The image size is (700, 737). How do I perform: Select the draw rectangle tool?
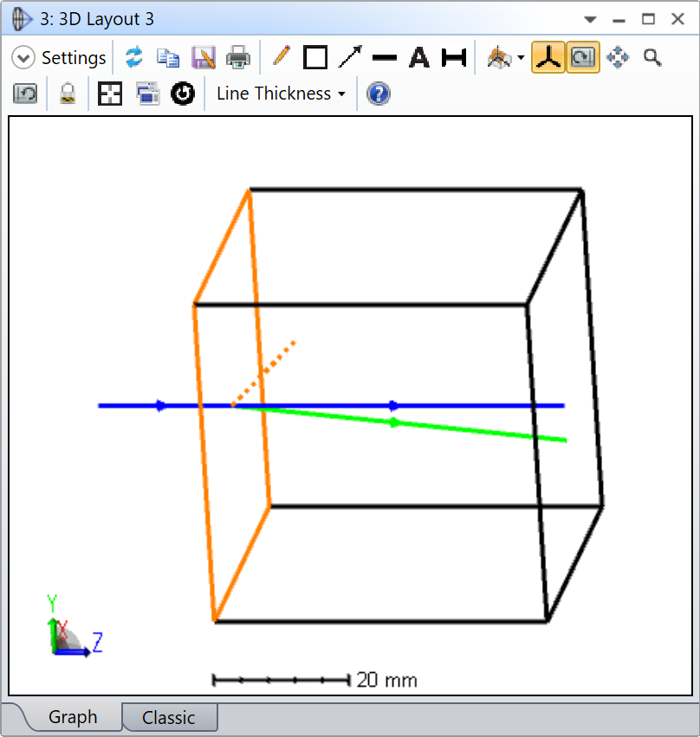[315, 58]
